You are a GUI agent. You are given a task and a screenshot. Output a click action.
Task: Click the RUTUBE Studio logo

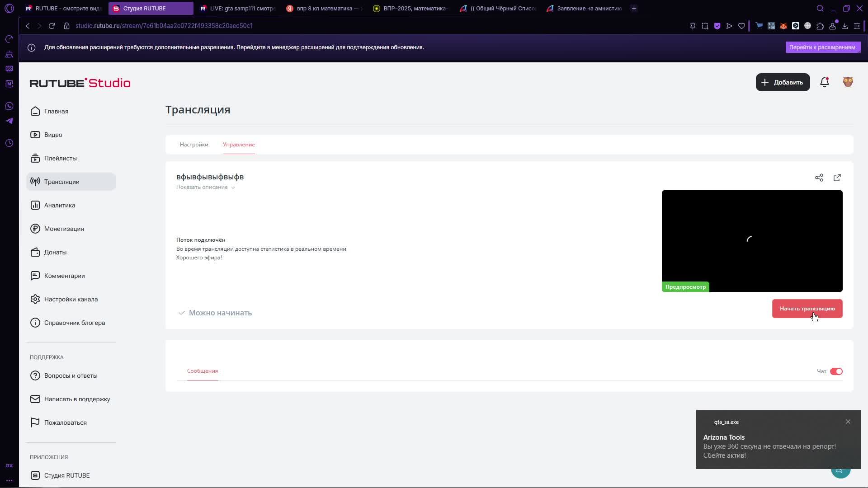(x=80, y=83)
